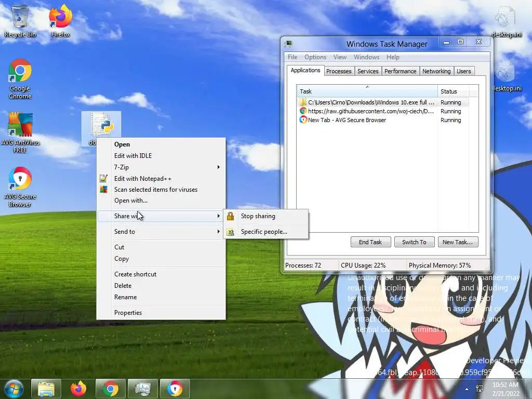Sort by the Status column header

pyautogui.click(x=453, y=91)
